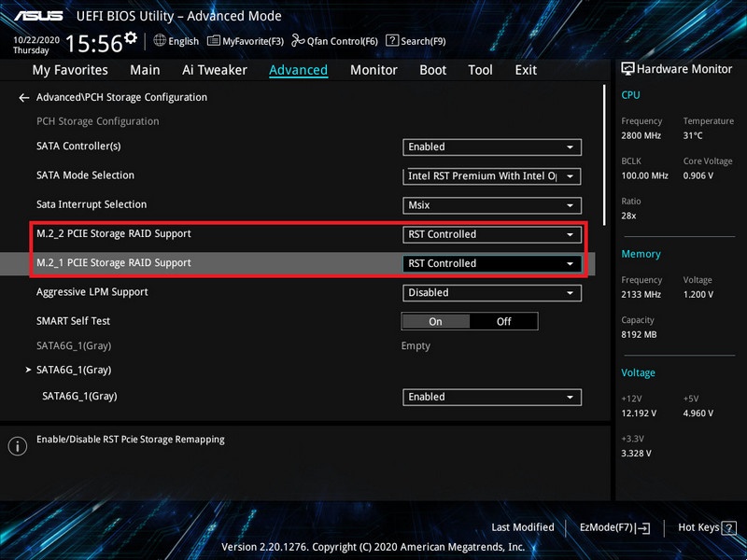
Task: Open M.2_1 PCIE Storage RAID Support dropdown
Action: click(x=492, y=263)
